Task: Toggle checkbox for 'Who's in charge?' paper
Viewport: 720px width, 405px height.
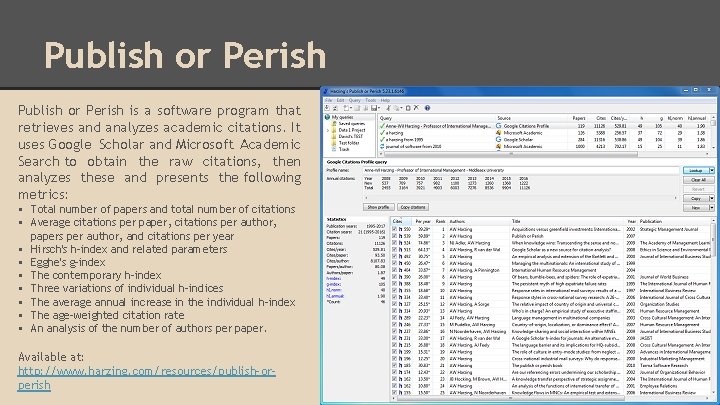Action: [x=394, y=311]
